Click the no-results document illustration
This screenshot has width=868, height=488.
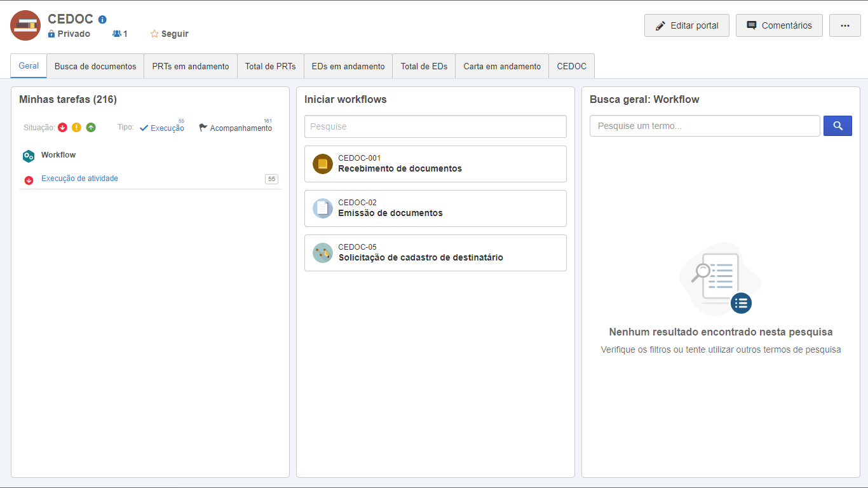721,280
